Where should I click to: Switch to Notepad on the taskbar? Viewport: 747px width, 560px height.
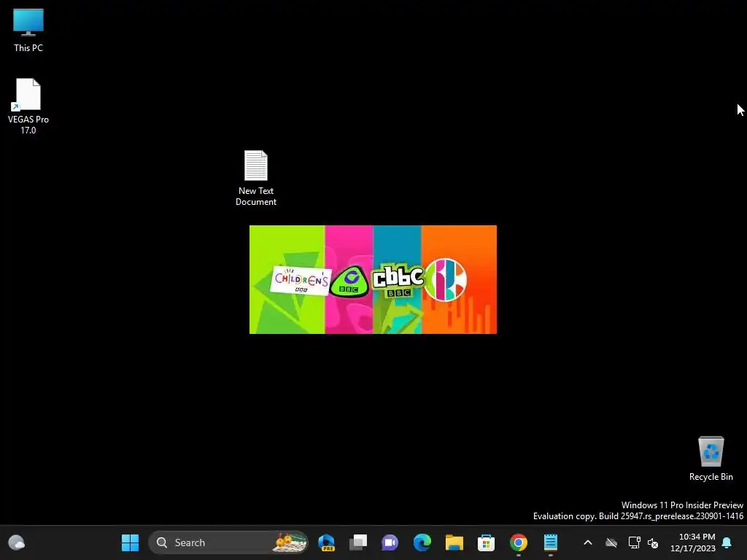coord(551,542)
